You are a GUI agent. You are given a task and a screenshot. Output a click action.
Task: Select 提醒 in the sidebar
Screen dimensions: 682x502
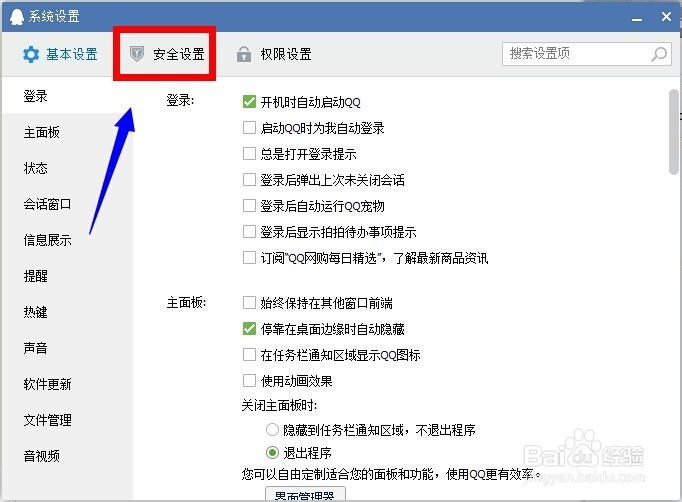click(x=67, y=276)
